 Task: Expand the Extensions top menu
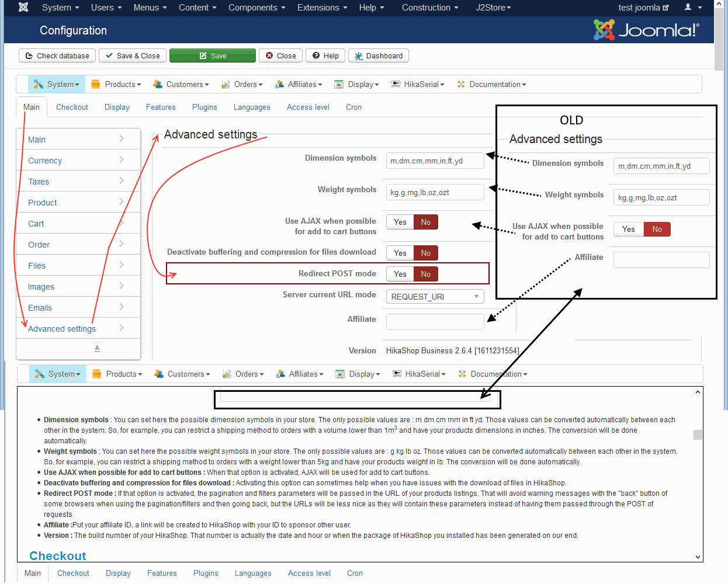[322, 8]
